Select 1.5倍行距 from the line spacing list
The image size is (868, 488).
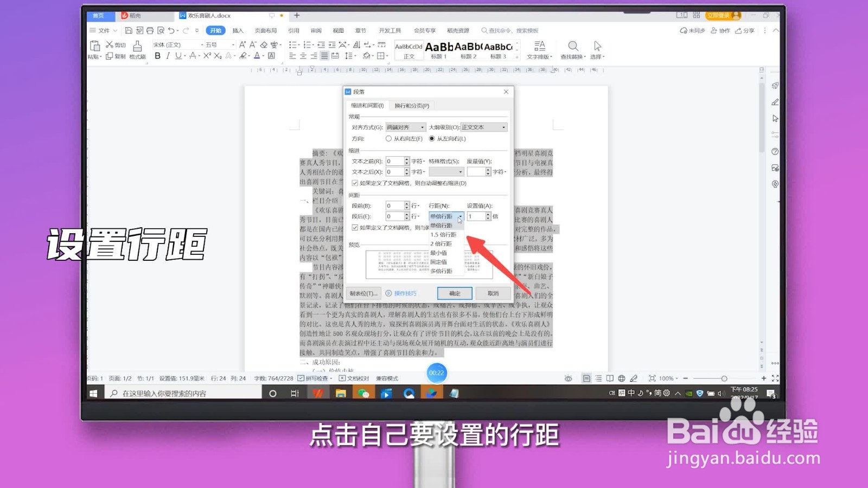(445, 234)
